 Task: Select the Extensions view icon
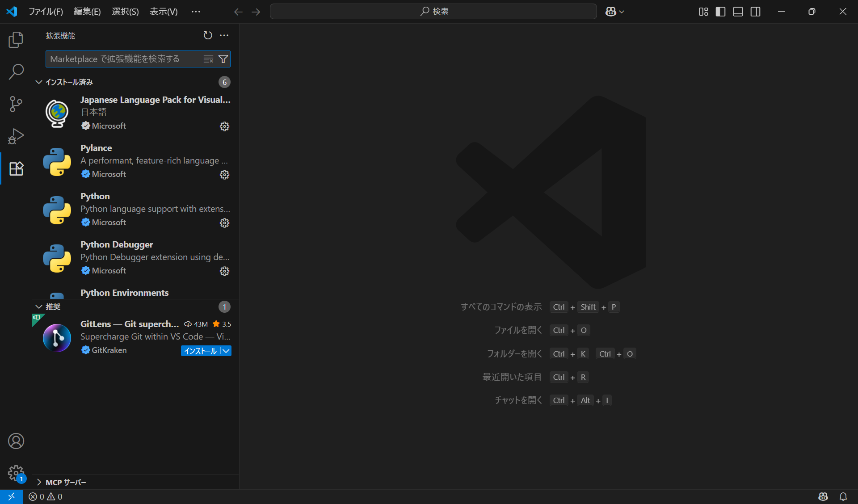point(16,168)
